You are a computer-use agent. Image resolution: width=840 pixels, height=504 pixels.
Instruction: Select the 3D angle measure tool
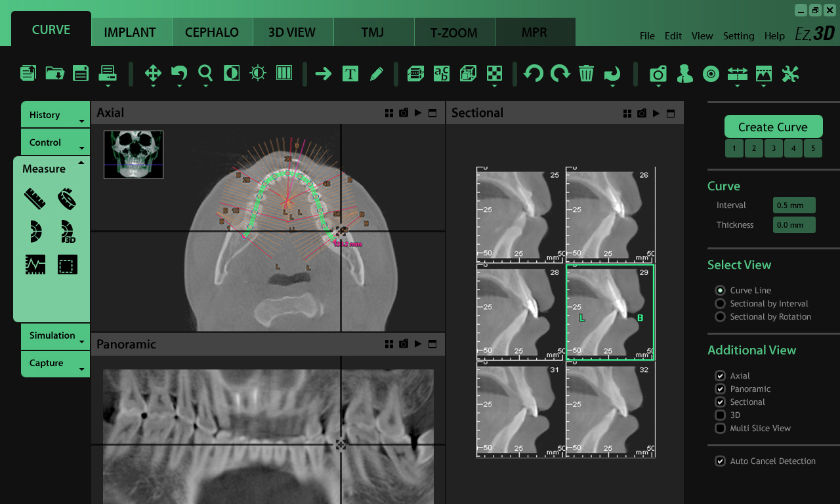coord(68,232)
